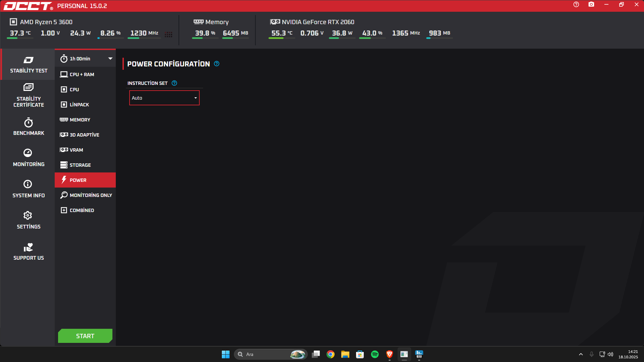Click the taskbar search box
The height and width of the screenshot is (362, 644).
click(x=270, y=354)
